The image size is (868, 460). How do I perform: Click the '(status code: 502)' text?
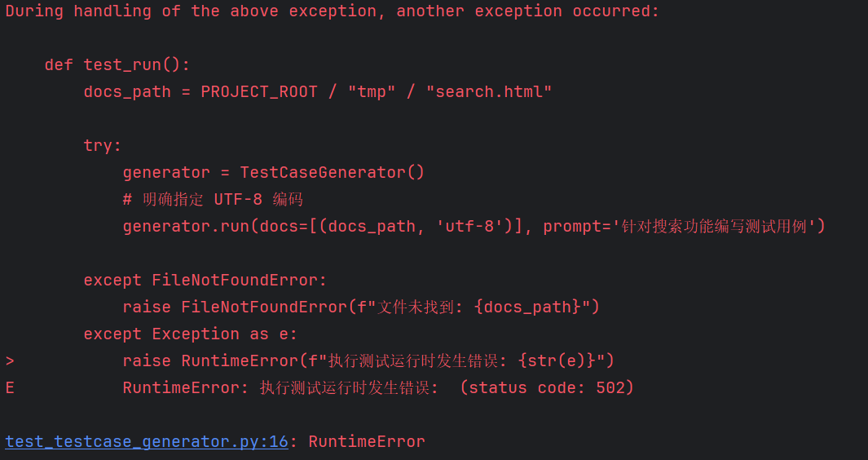(547, 387)
